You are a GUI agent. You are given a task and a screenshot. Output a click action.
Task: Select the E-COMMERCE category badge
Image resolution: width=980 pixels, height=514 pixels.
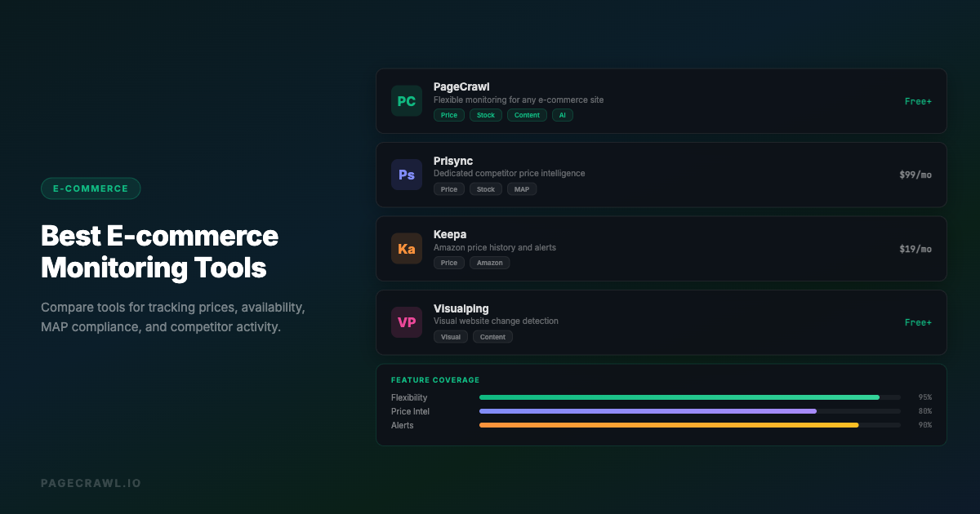coord(91,188)
